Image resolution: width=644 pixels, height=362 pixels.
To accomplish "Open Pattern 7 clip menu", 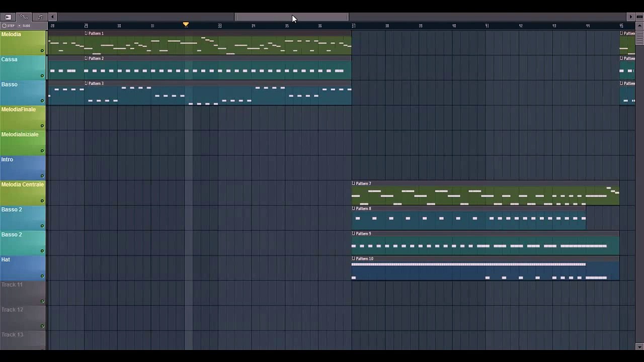I will 354,184.
